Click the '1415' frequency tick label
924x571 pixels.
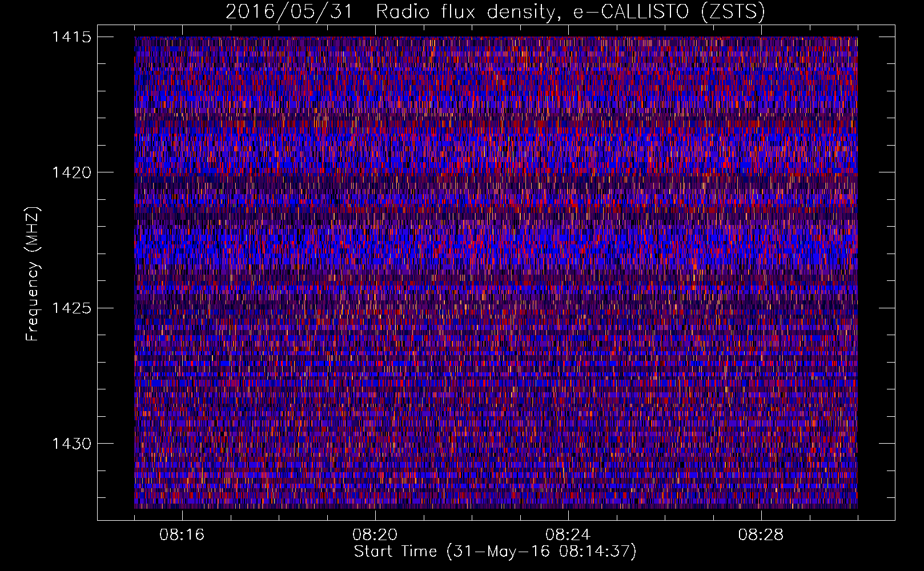72,37
